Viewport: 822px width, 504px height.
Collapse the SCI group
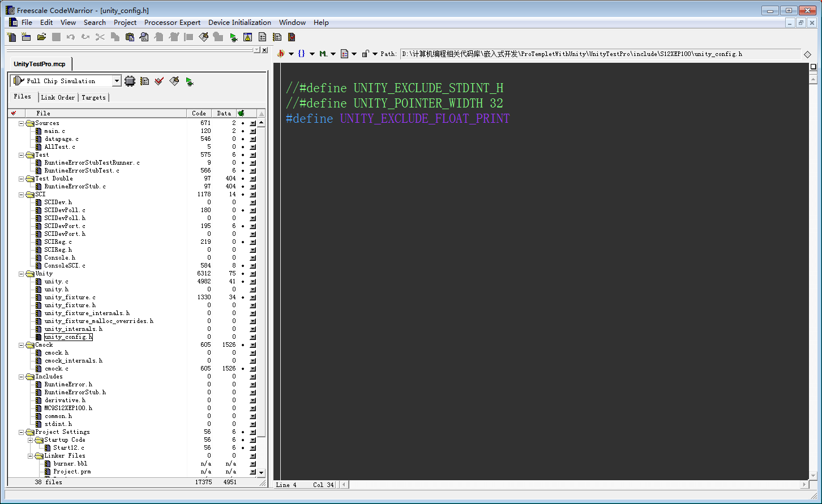(22, 194)
